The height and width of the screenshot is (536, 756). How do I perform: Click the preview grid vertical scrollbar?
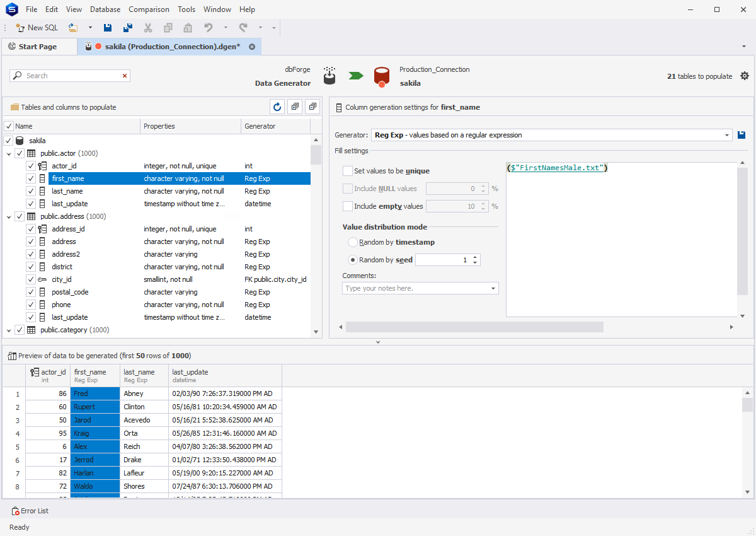click(747, 405)
